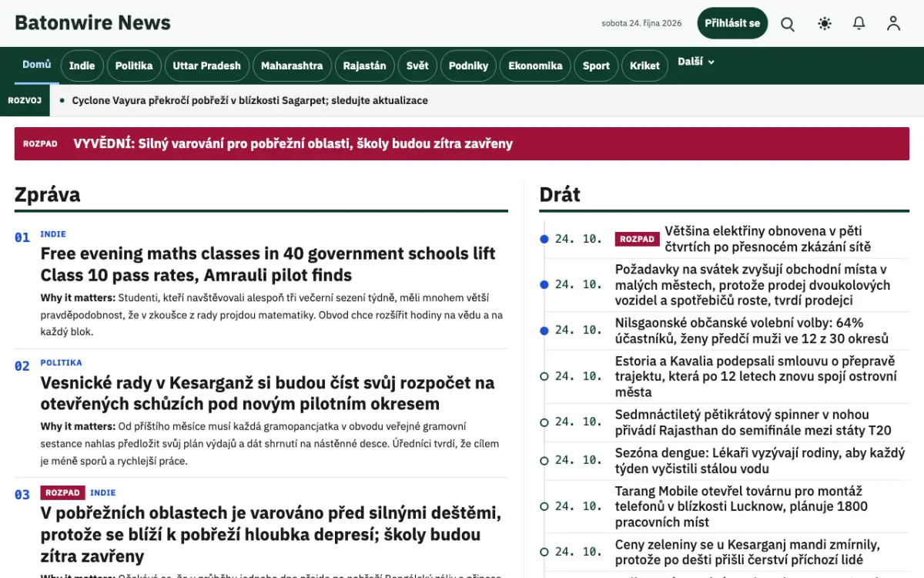Click the ROZPAD badge on story 03

tap(63, 492)
